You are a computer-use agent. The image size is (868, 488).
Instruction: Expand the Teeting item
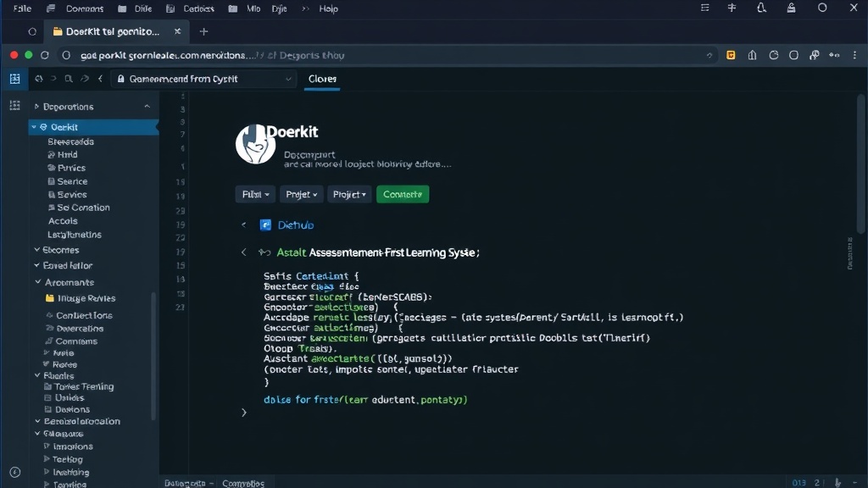tap(47, 459)
